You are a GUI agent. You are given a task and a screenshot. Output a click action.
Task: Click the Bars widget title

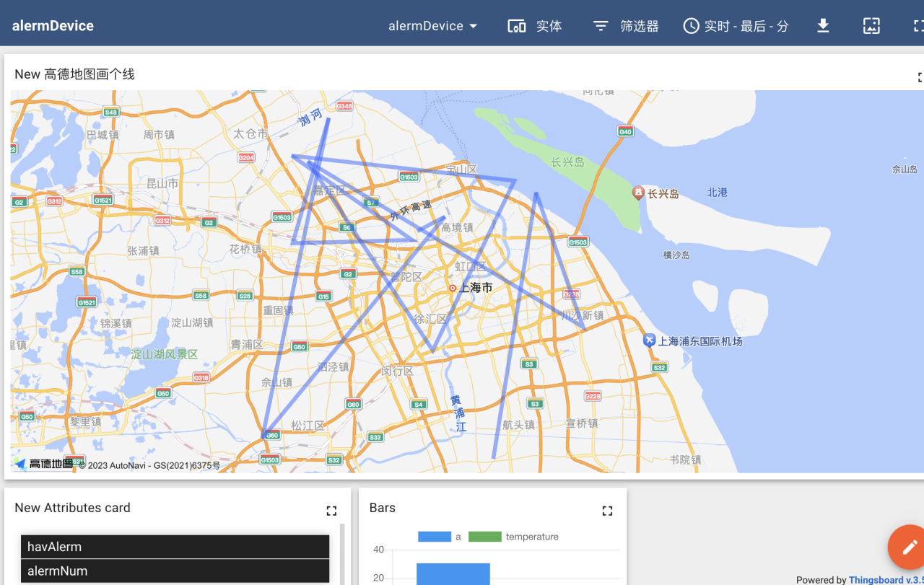point(382,508)
